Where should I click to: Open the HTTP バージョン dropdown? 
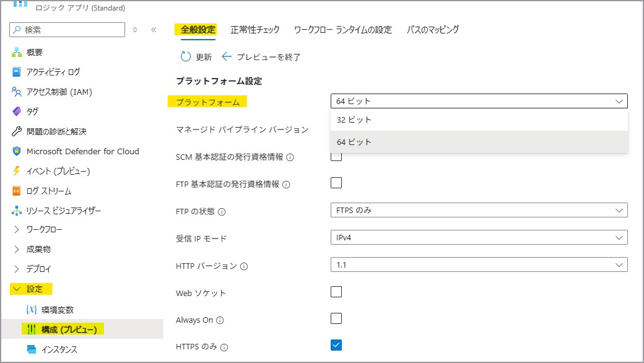point(479,265)
